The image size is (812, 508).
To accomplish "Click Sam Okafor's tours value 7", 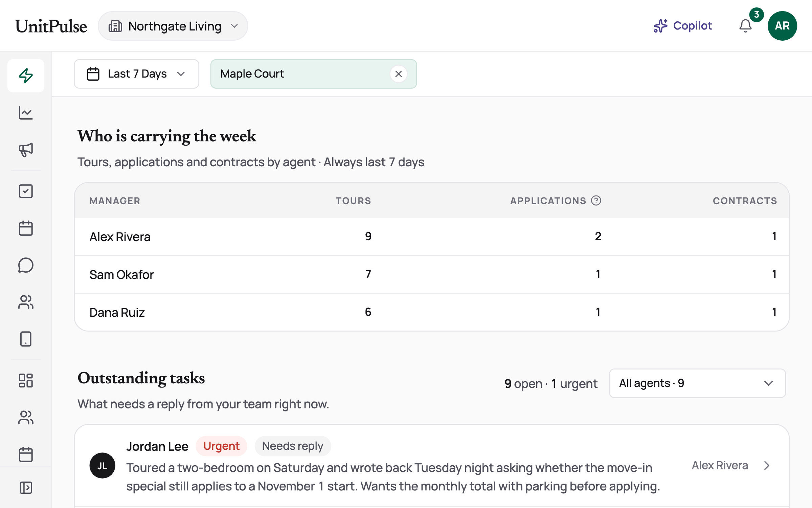I will [x=368, y=274].
